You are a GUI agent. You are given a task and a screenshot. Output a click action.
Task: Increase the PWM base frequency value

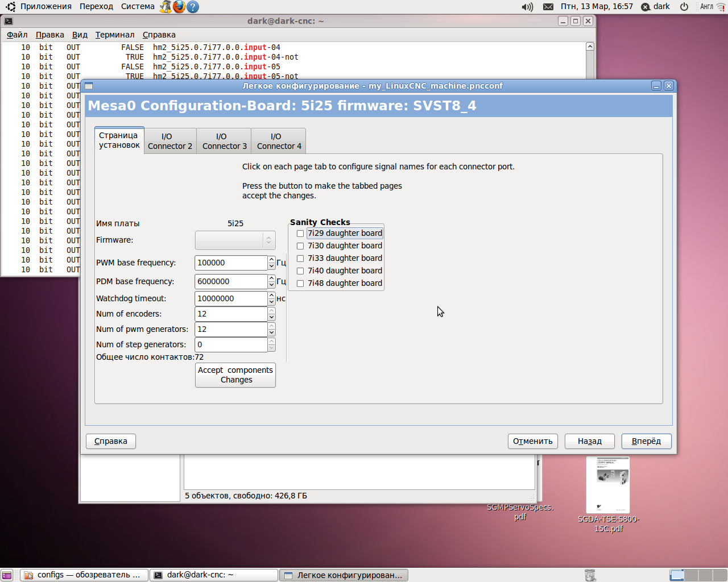(271, 259)
